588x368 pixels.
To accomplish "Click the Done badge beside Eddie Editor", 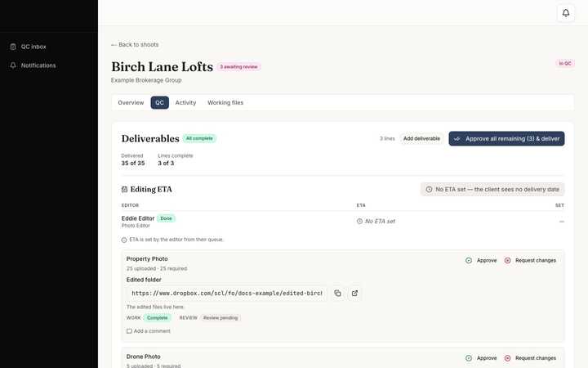I will pos(166,218).
